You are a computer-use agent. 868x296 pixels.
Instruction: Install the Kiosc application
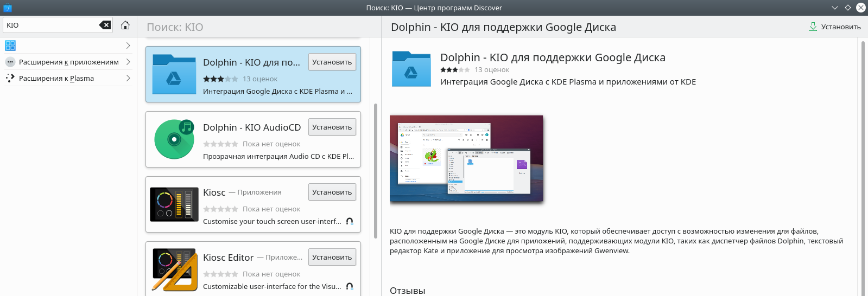[x=332, y=192]
